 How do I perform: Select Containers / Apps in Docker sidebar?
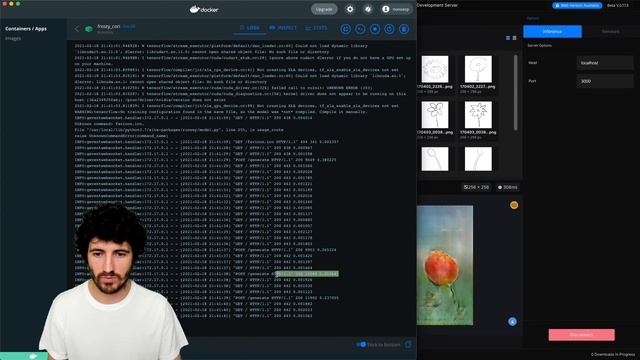coord(26,29)
